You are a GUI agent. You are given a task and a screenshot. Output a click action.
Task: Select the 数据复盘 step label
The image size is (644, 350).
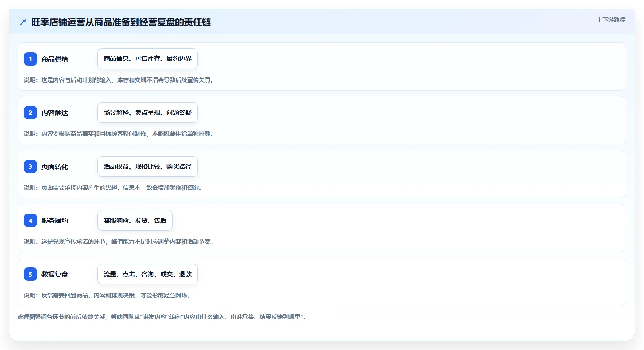pos(55,274)
